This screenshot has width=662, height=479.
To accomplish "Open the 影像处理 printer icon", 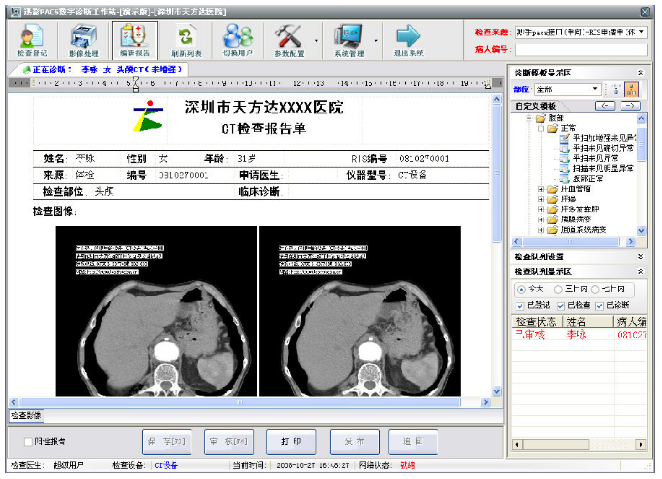I will click(x=84, y=40).
